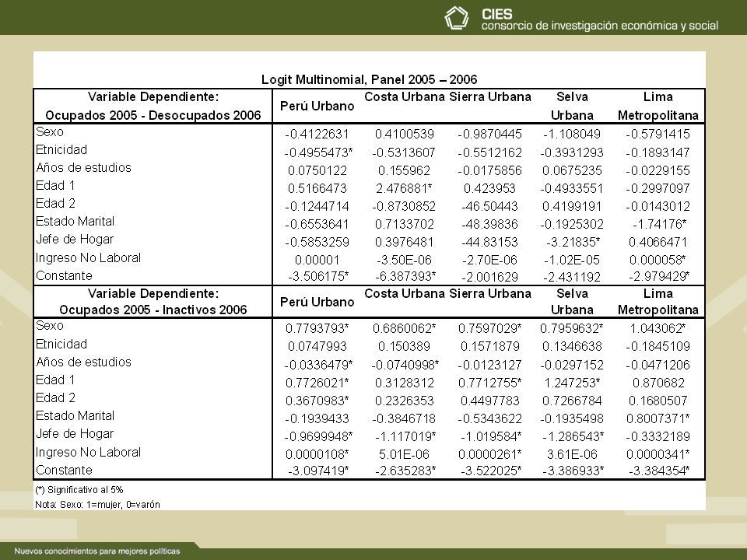This screenshot has width=747, height=560.
Task: Click the value 0.4066471
Action: pos(658,243)
